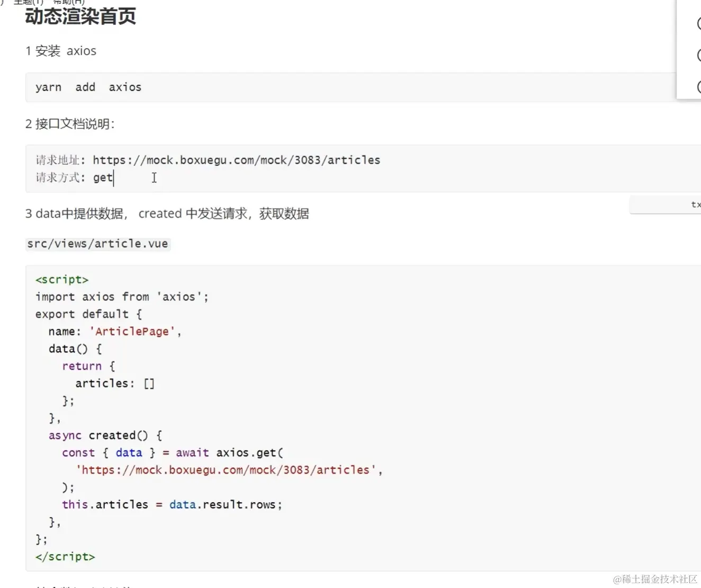Click the import axios from 'axios' line
The image size is (701, 588).
point(122,297)
